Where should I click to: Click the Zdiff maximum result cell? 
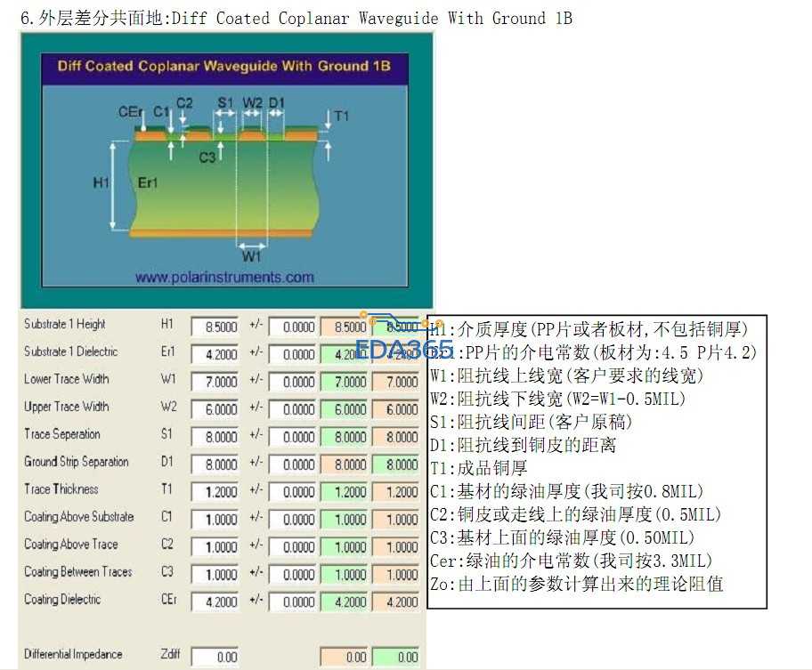click(x=395, y=657)
